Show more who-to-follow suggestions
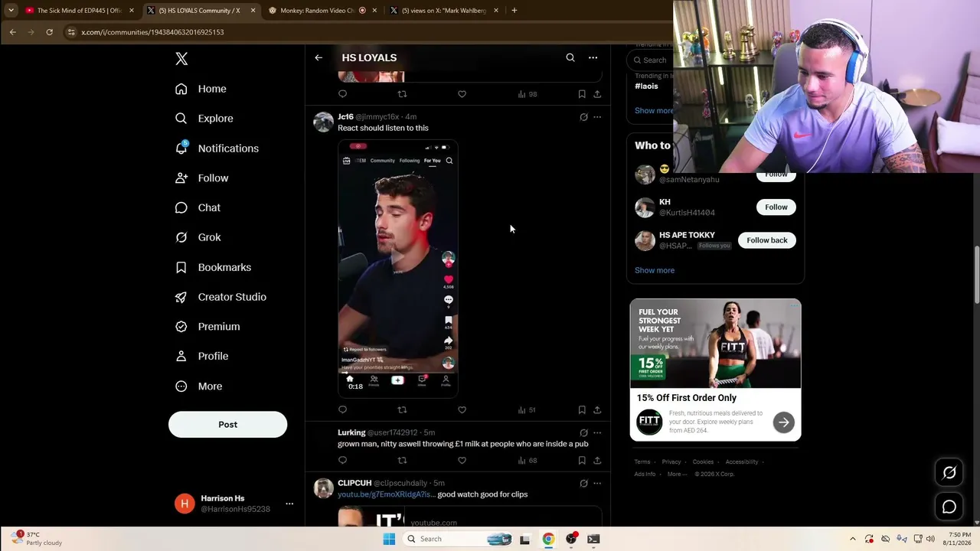 (655, 270)
